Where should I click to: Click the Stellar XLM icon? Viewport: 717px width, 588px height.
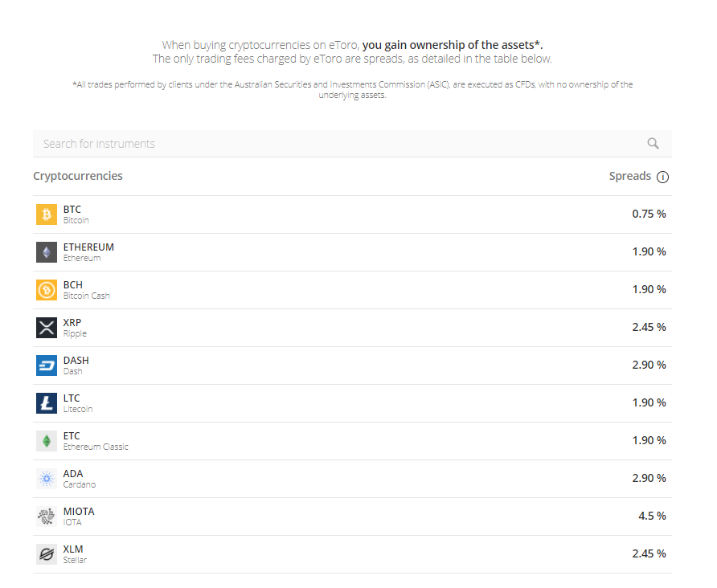tap(47, 554)
